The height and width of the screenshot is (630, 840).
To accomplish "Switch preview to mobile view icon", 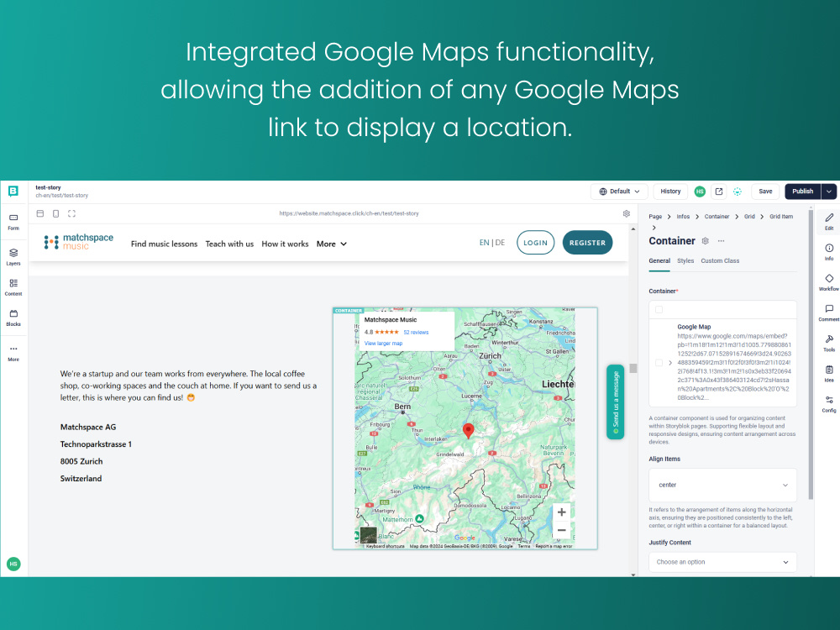I will (x=55, y=213).
